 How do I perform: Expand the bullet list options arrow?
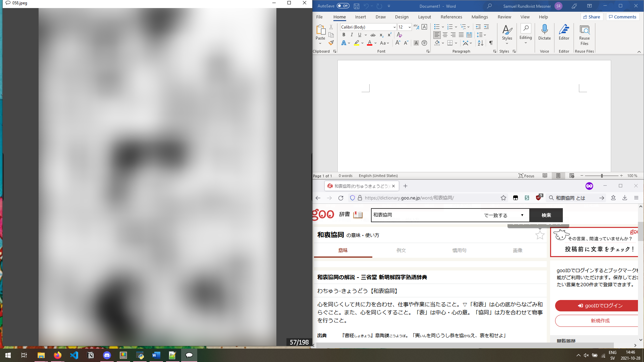442,27
